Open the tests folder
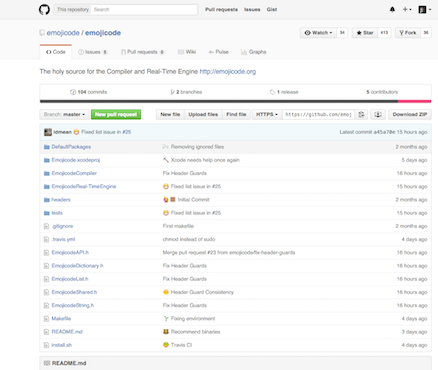This screenshot has height=370, width=438. (57, 213)
